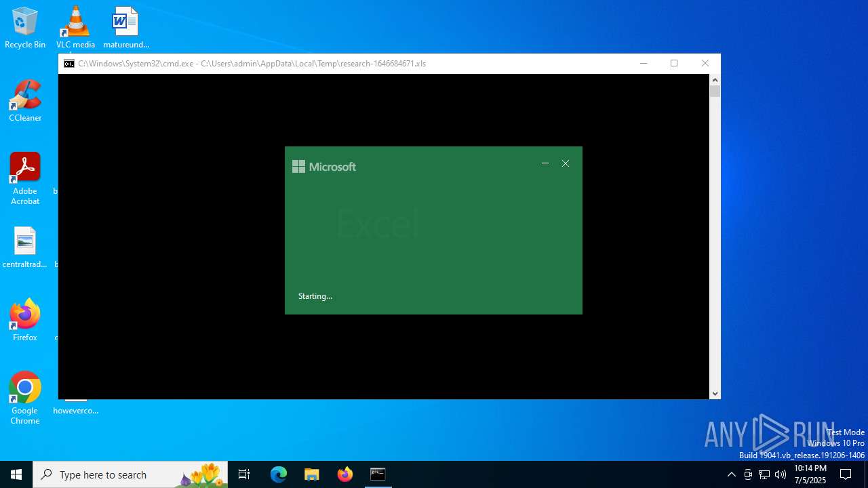Click the Microsoft logo on splash
This screenshot has width=868, height=488.
pos(323,167)
